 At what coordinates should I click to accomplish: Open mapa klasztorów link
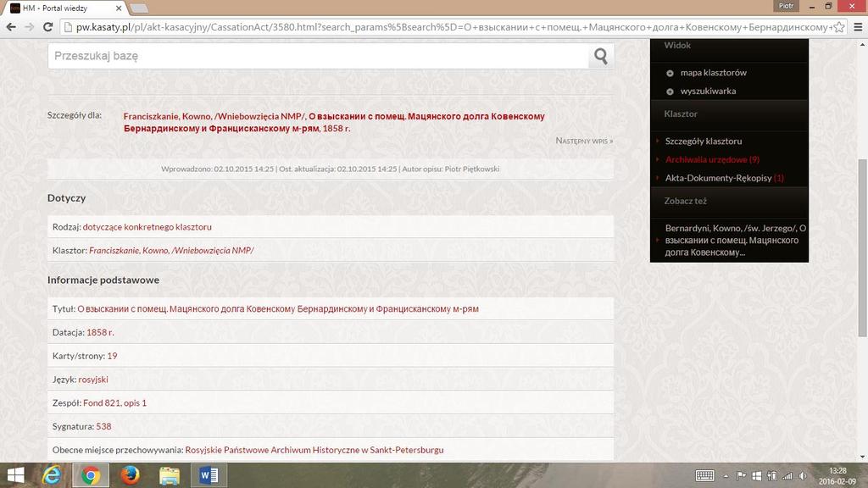[713, 73]
